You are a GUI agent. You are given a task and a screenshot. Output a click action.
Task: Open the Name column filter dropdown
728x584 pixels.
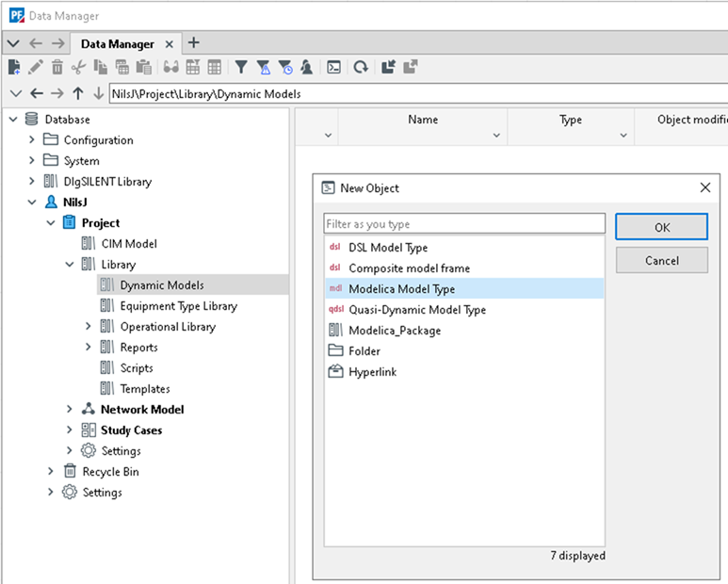coord(496,136)
